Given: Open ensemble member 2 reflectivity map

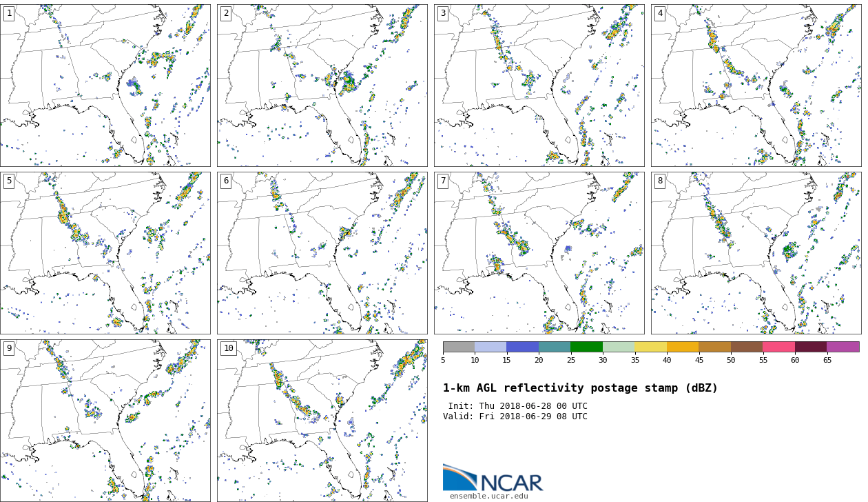Looking at the screenshot, I should click(322, 86).
